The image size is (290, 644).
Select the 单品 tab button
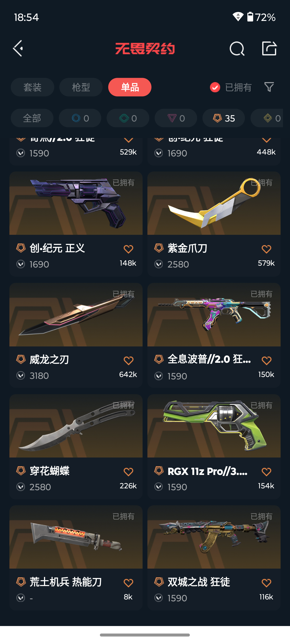[x=130, y=87]
